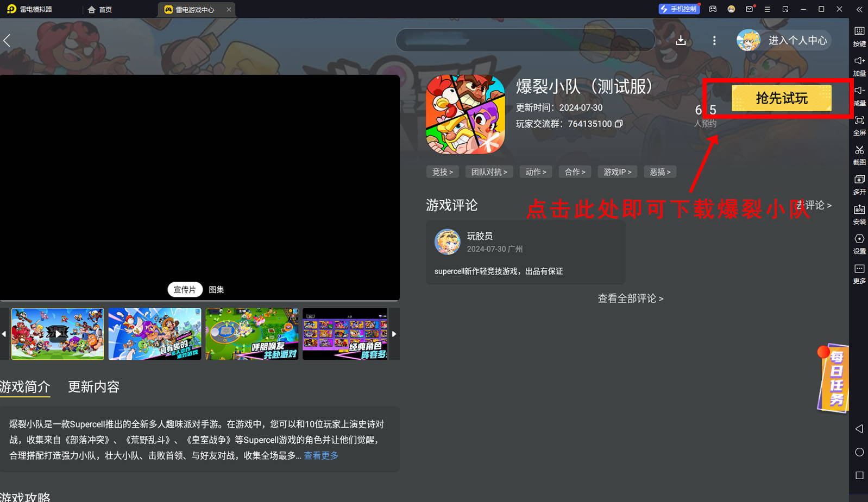Click the 爆裂小队 game icon
Screen dimensions: 868x502
tap(466, 115)
